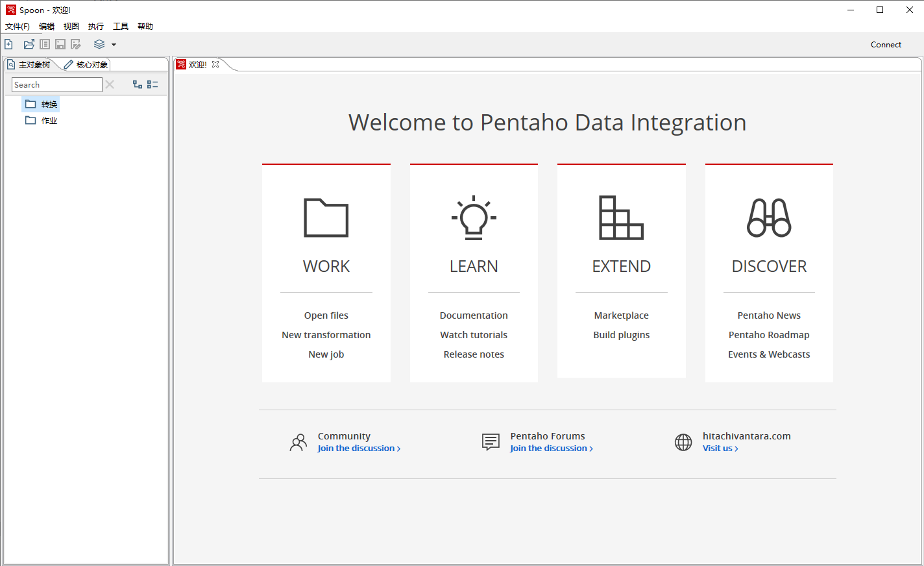The height and width of the screenshot is (566, 924).
Task: Click the expand all tree icon
Action: (138, 84)
